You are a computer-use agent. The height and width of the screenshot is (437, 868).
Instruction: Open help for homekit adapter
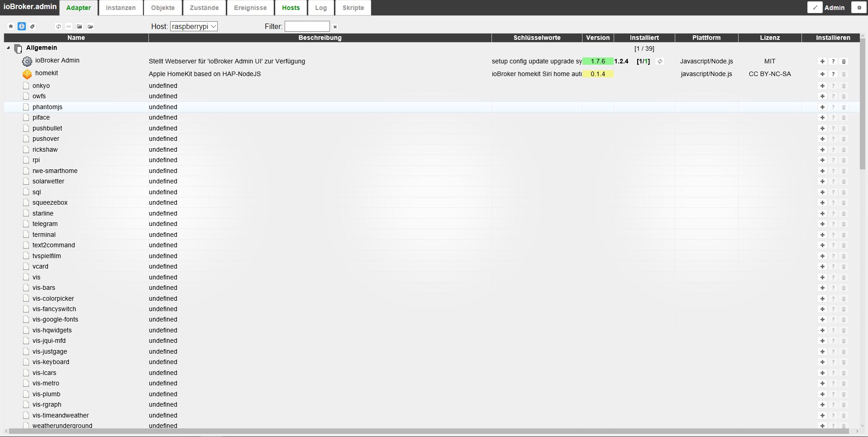coord(833,74)
